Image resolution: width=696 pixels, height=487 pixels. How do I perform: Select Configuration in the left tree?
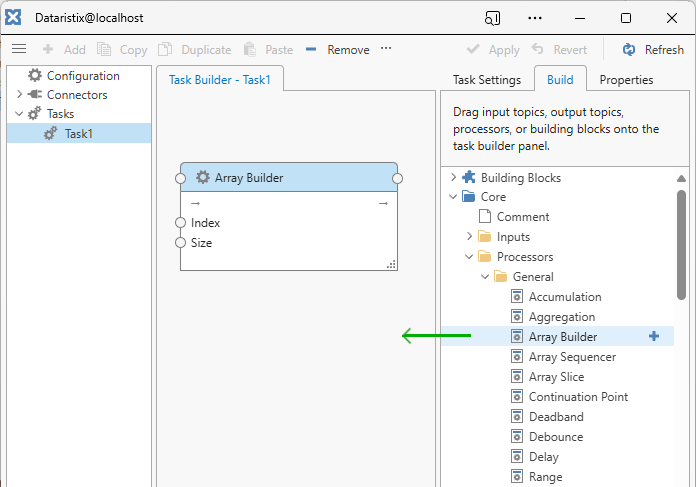point(83,76)
